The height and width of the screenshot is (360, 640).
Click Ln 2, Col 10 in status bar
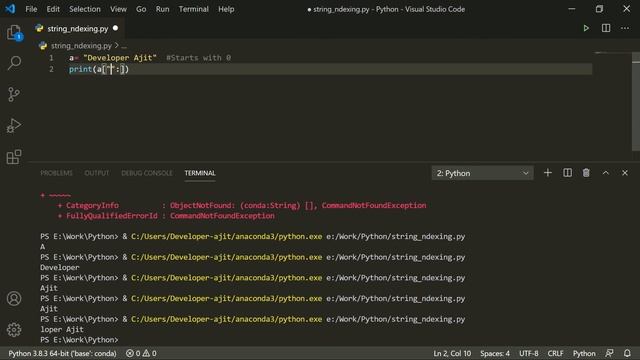pyautogui.click(x=452, y=353)
